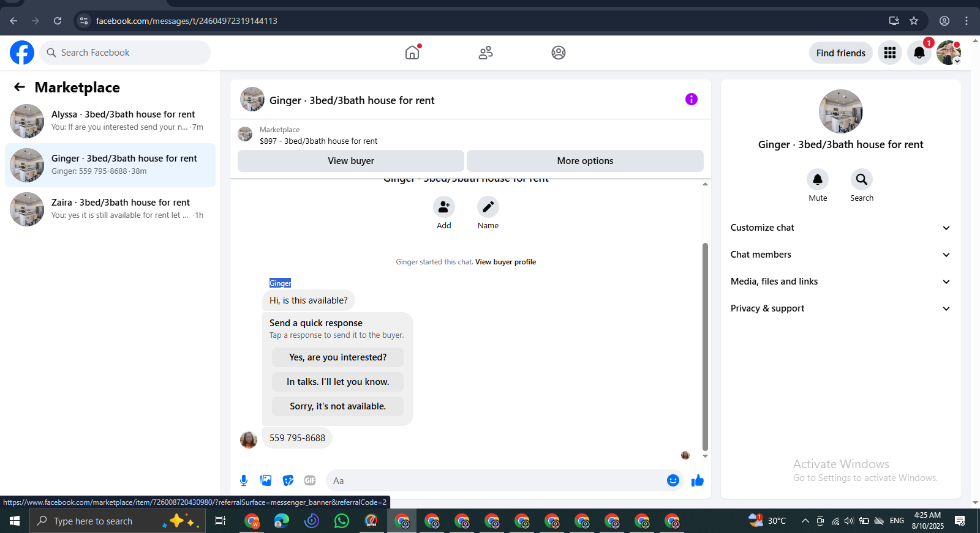Image resolution: width=980 pixels, height=533 pixels.
Task: Click the View buyer button
Action: tap(351, 161)
